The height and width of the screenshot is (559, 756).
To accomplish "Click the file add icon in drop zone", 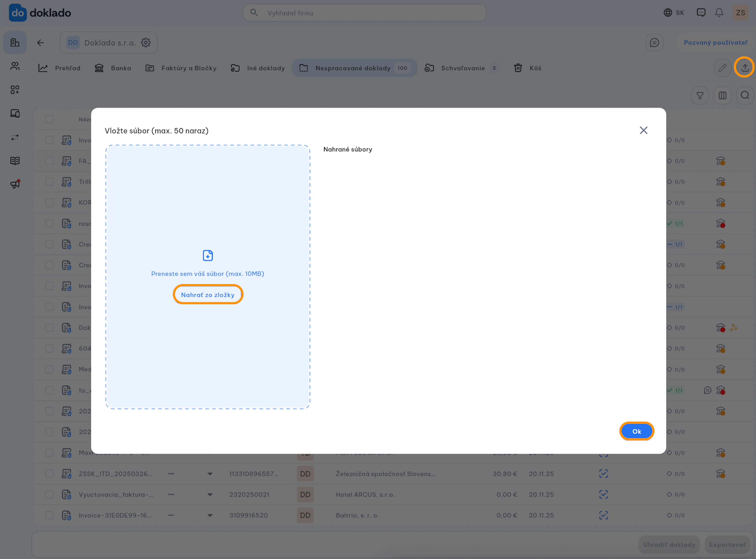I will point(208,256).
